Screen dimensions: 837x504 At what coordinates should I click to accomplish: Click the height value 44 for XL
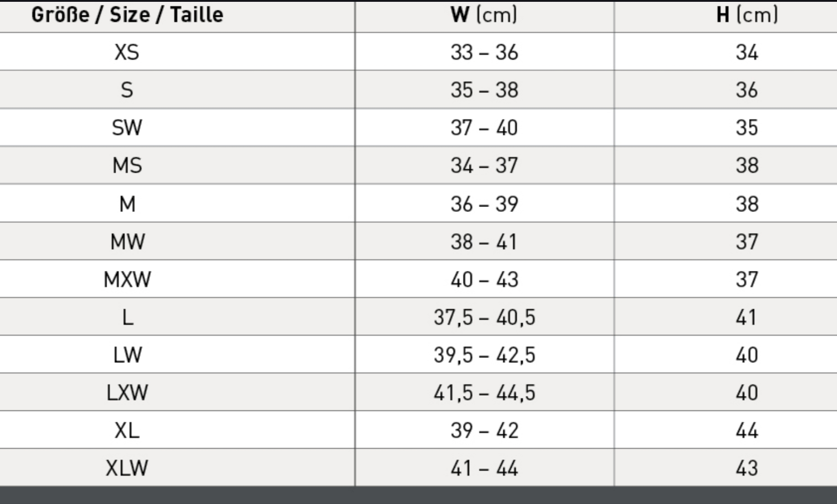pos(747,431)
